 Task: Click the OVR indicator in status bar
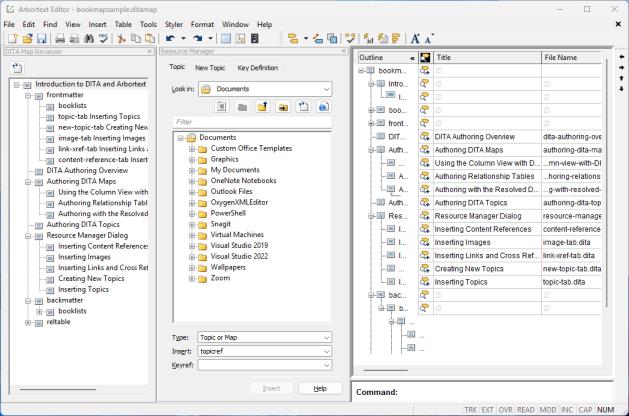click(x=505, y=410)
